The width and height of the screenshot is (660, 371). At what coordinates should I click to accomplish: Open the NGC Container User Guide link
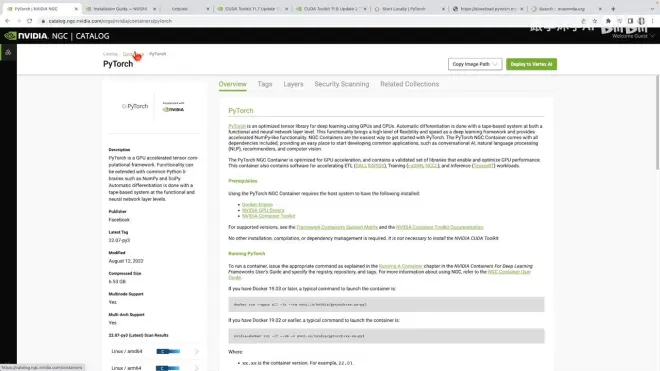[509, 272]
